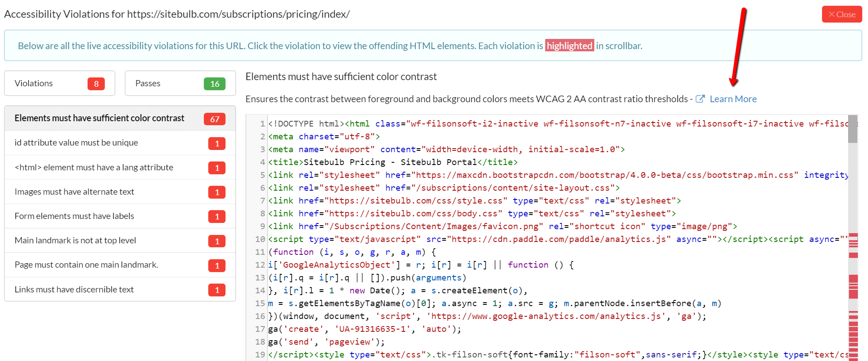The height and width of the screenshot is (361, 868).
Task: Click the X icon in the Close button
Action: click(x=831, y=15)
